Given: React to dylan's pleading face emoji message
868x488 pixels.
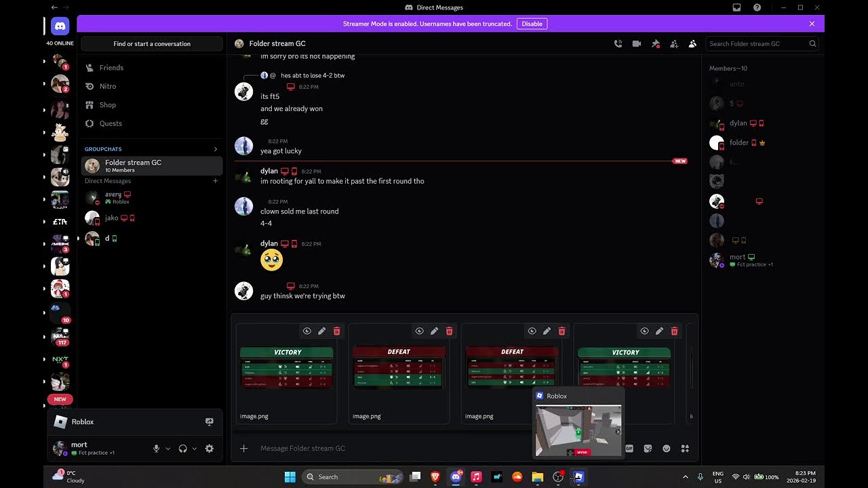Looking at the screenshot, I should [x=271, y=260].
